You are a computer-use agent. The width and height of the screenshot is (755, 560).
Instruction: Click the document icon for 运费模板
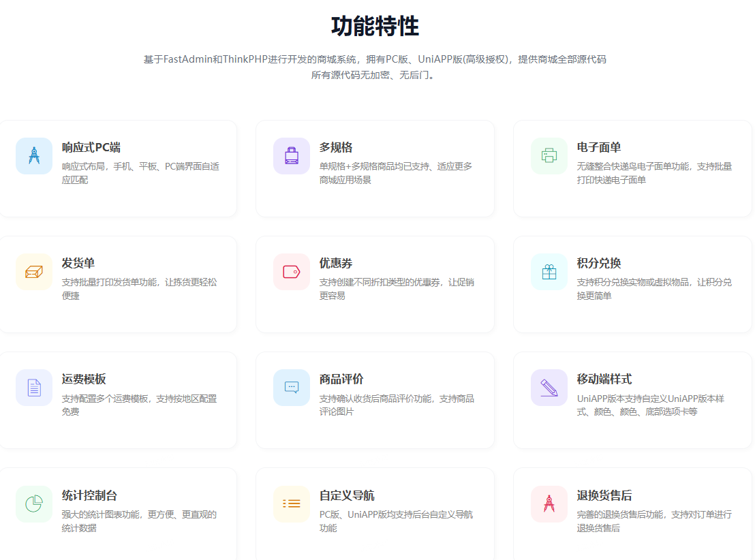34,388
